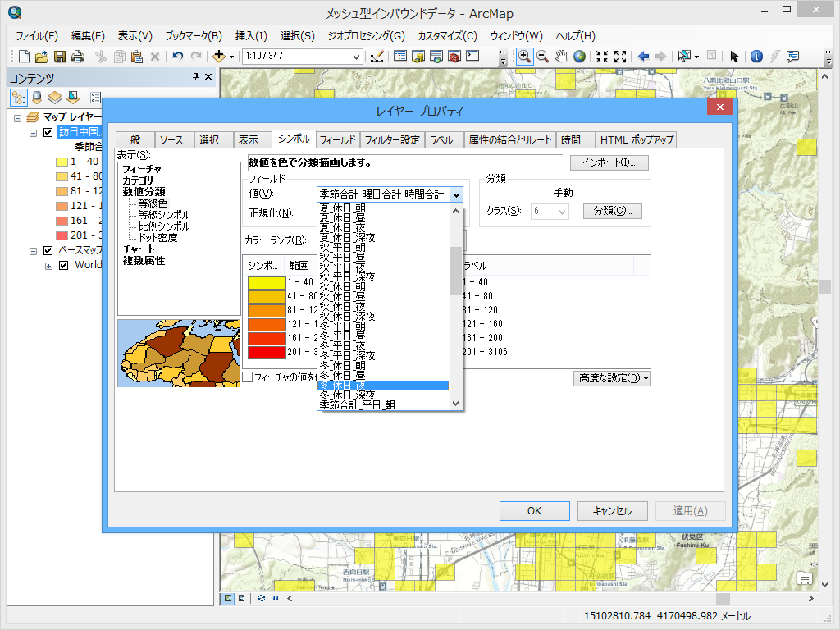The image size is (840, 630).
Task: Switch Contents to List By Source
Action: point(37,98)
